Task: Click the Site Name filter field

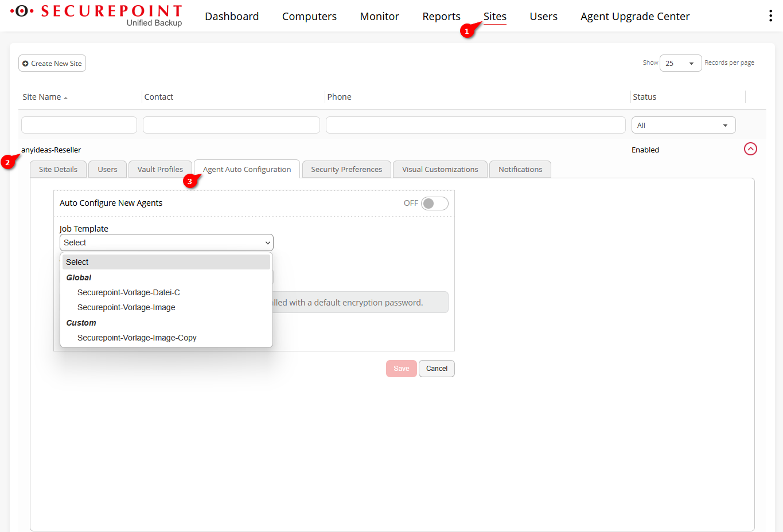Action: pyautogui.click(x=79, y=125)
